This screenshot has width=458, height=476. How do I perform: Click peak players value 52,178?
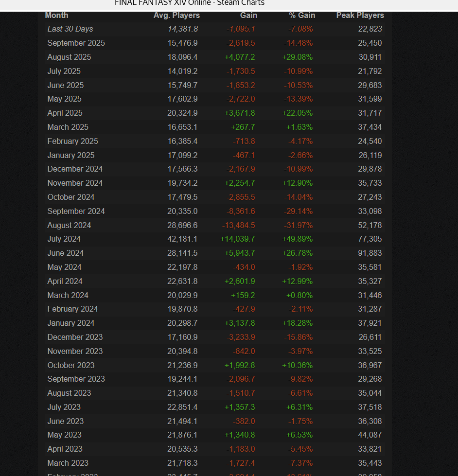(x=370, y=225)
